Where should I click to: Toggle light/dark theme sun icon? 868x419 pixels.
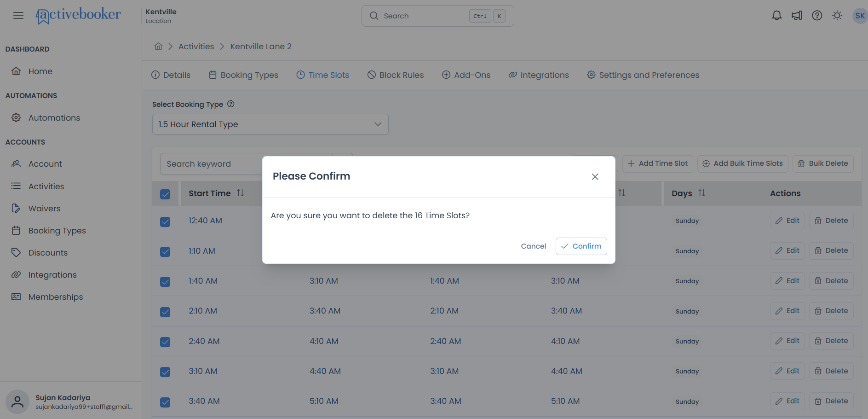(837, 16)
